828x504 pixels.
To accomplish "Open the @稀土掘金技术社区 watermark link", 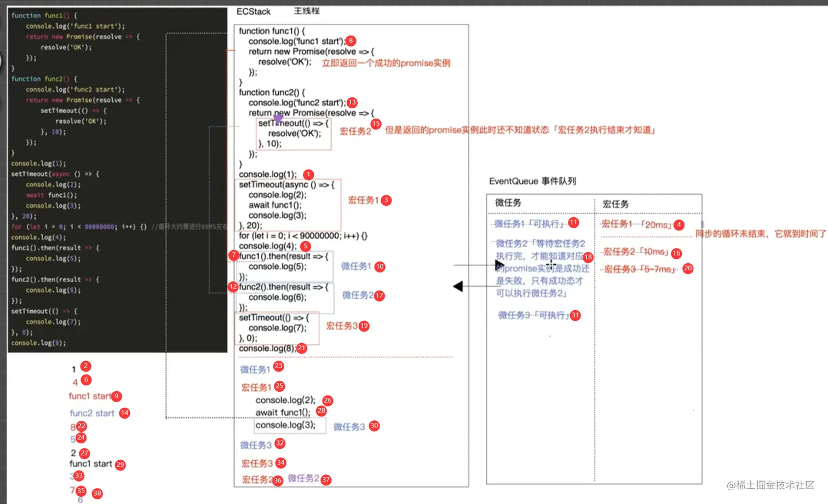I will point(771,485).
